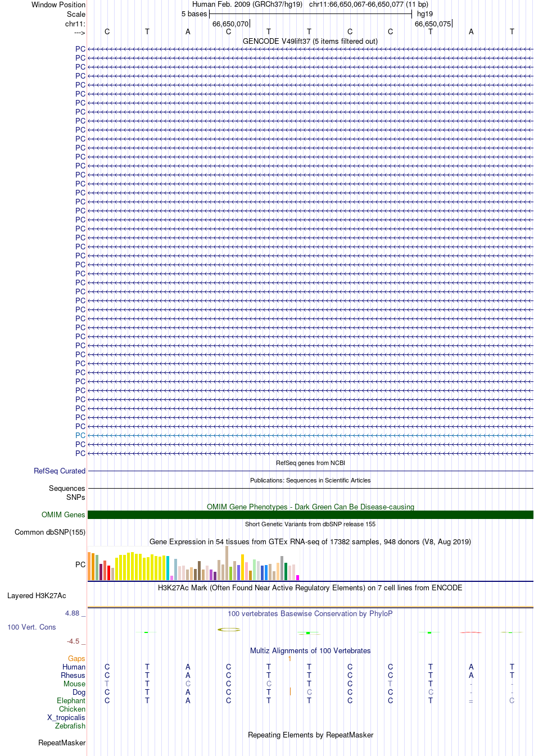Click the magenta last bar of GTEx chart

pos(298,577)
